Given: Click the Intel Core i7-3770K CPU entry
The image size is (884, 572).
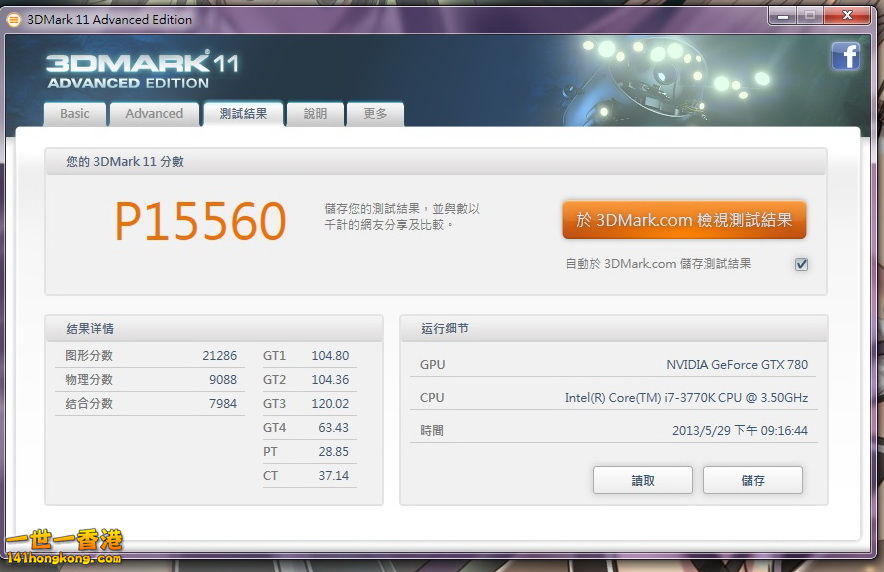Looking at the screenshot, I should (x=686, y=398).
